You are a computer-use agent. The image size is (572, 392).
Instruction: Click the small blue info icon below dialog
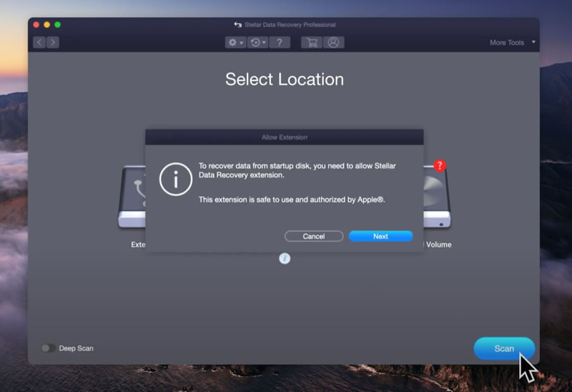(x=285, y=258)
